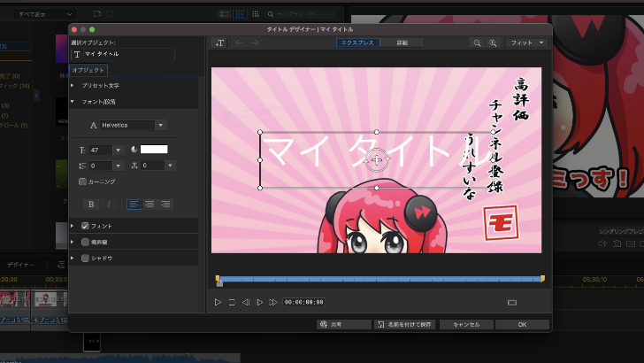This screenshot has width=644, height=363.
Task: Stop the title preview
Action: point(232,302)
